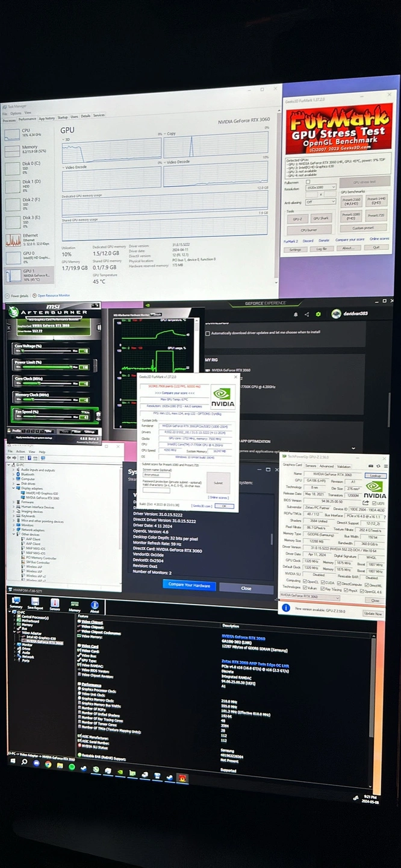Open the HWiNFO Summary icon
401x868 pixels.
[16, 602]
